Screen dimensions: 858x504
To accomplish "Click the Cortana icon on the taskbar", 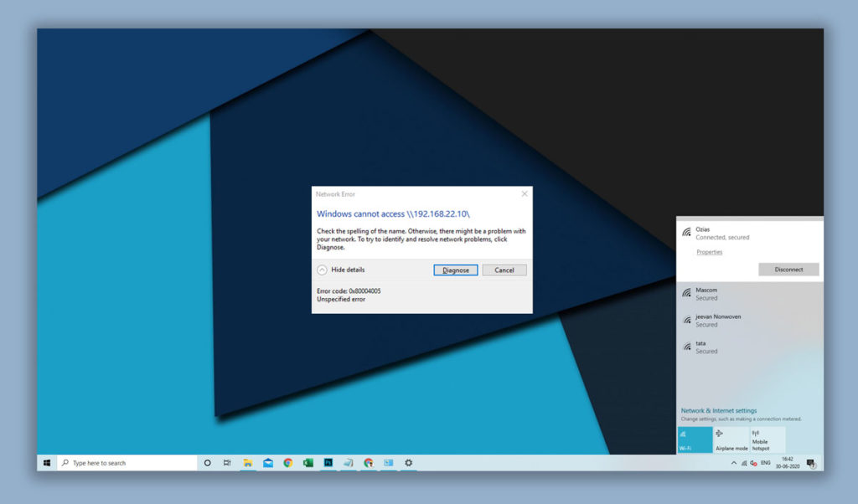I will click(x=206, y=462).
